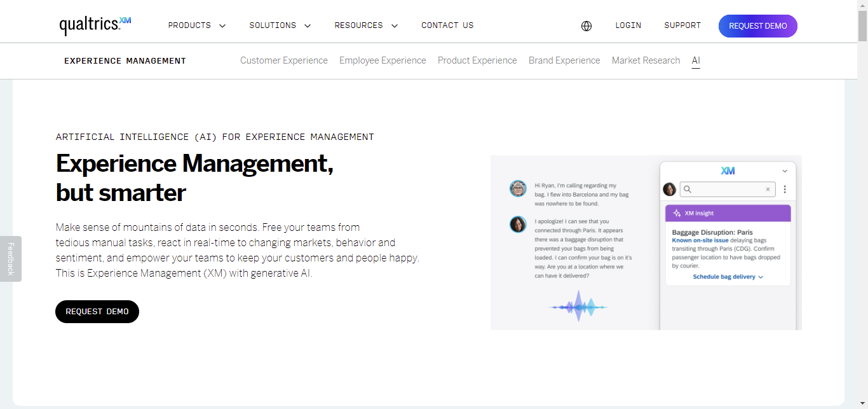Click the agent avatar in the chat mockup
Viewport: 868px width, 409px height.
(x=520, y=225)
